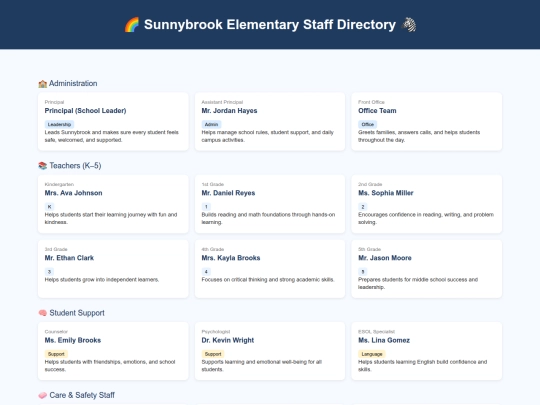Click the school building icon beside Administration

[43, 84]
